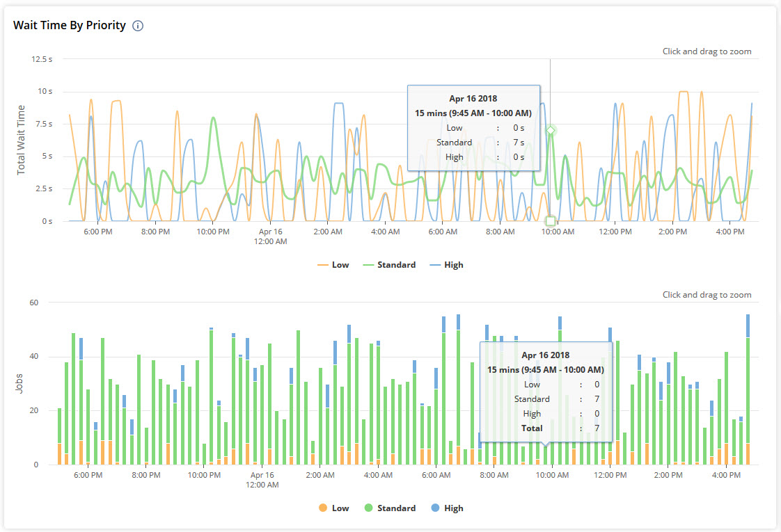Click "4:00 AM" on the wait time chart axis
This screenshot has height=532, width=781.
pyautogui.click(x=386, y=232)
